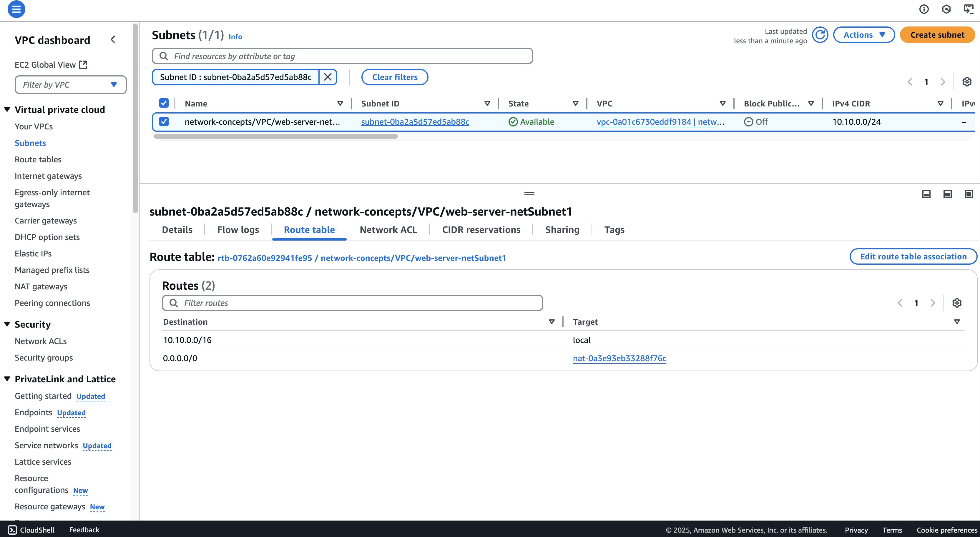980x537 pixels.
Task: Open EC2 Global View external link
Action: pyautogui.click(x=51, y=65)
